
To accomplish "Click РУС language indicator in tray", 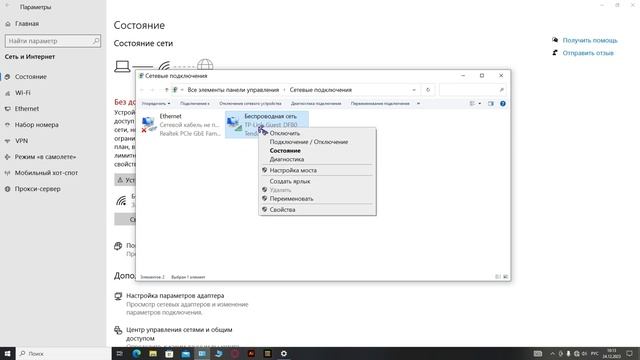I will (x=595, y=353).
